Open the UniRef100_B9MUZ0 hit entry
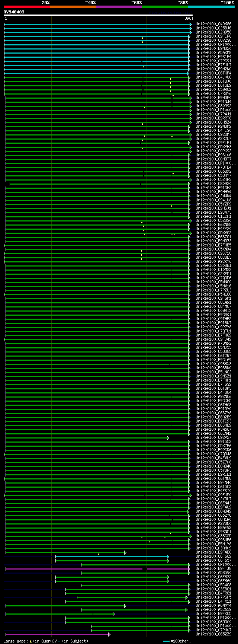The image size is (238, 644). click(x=213, y=49)
